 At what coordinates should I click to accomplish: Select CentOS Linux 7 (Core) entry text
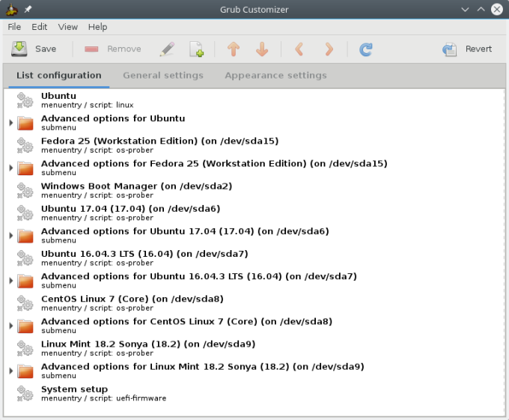tap(132, 299)
